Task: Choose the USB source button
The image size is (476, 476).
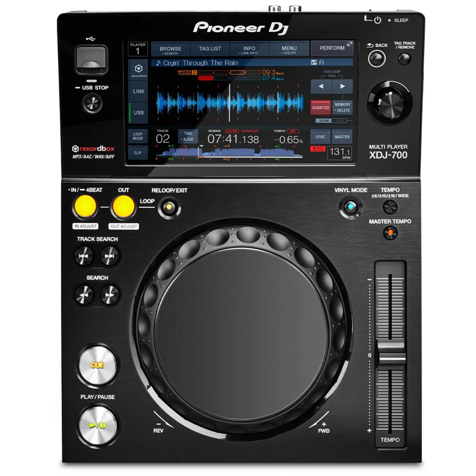Action: (x=139, y=113)
